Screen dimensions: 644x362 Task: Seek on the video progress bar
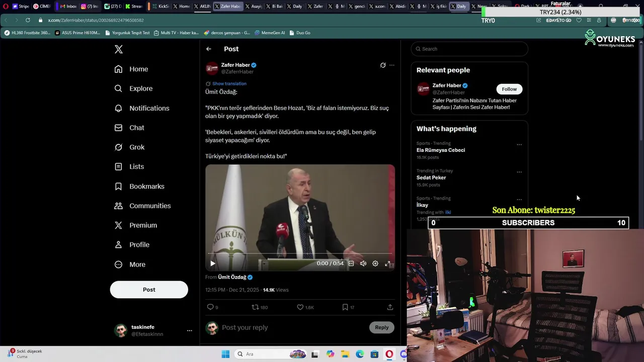[x=300, y=254]
